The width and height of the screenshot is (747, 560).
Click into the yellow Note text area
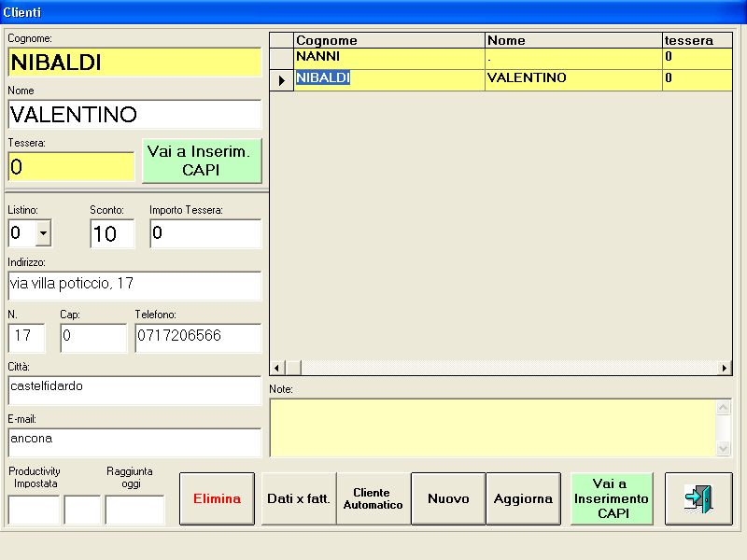coord(493,428)
